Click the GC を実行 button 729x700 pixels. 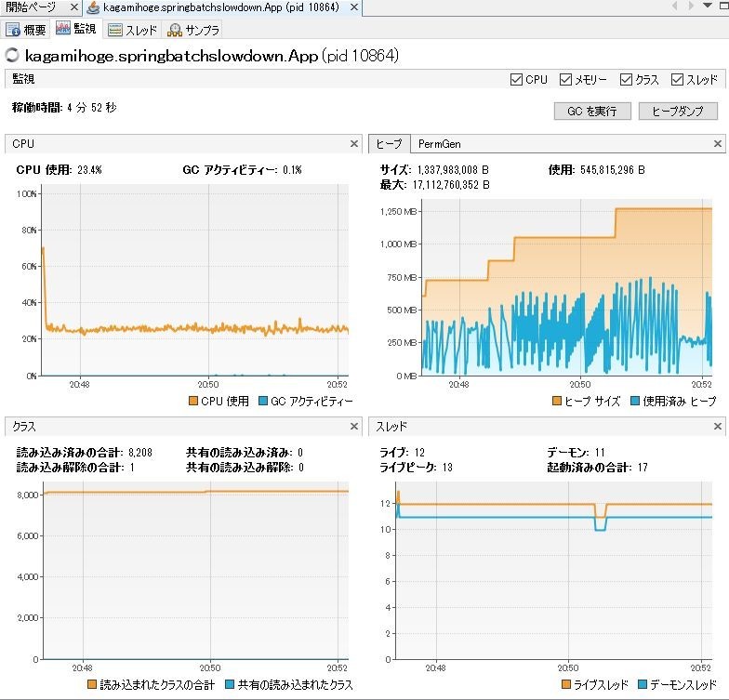[x=592, y=112]
